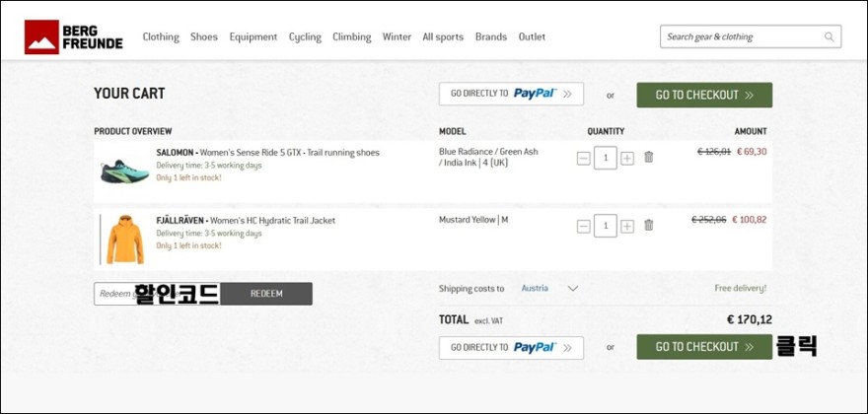Click the search magnifier icon
The image size is (868, 414).
pos(829,37)
